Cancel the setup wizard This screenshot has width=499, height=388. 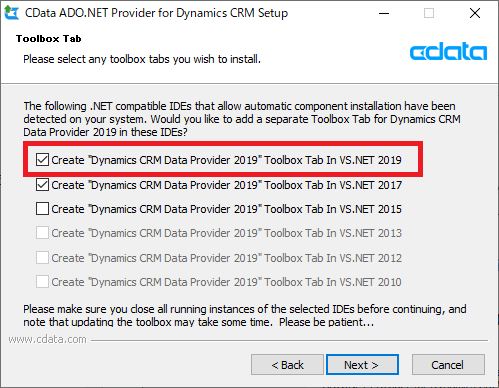[448, 365]
